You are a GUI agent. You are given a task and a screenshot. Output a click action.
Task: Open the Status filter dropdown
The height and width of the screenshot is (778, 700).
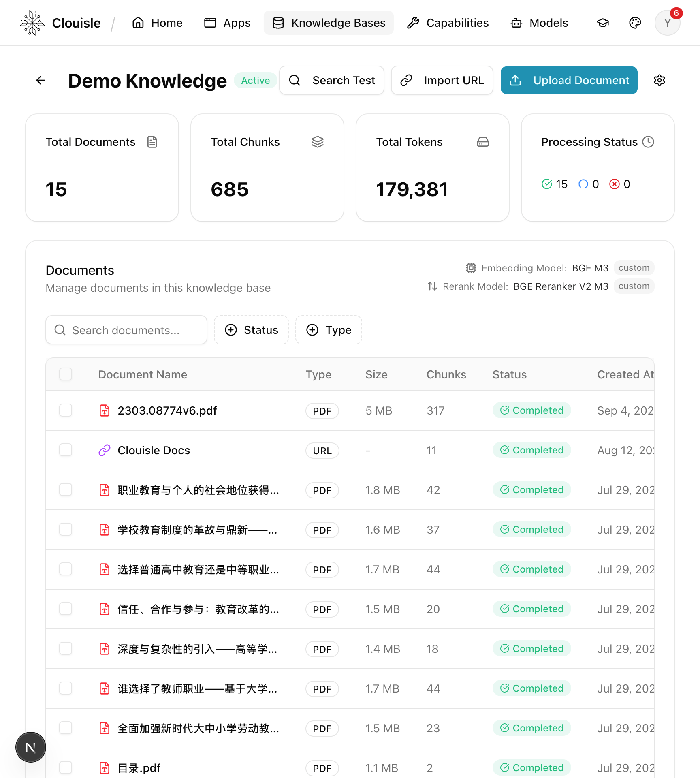coord(251,330)
